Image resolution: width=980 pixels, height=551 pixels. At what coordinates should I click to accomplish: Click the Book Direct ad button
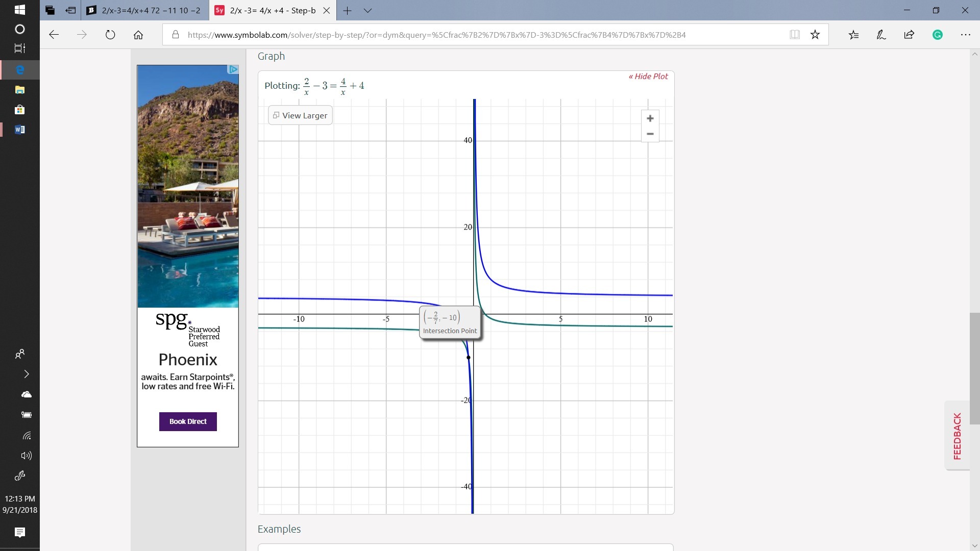[188, 421]
